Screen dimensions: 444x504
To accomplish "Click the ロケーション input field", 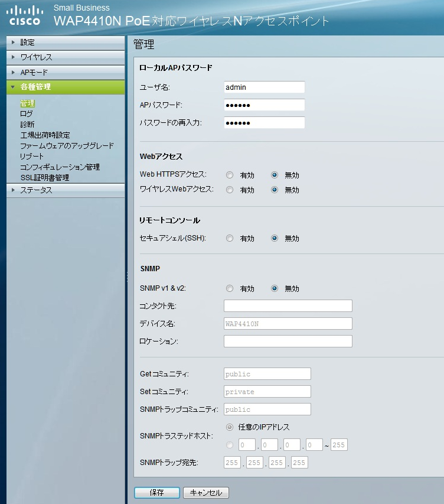I will pos(288,341).
